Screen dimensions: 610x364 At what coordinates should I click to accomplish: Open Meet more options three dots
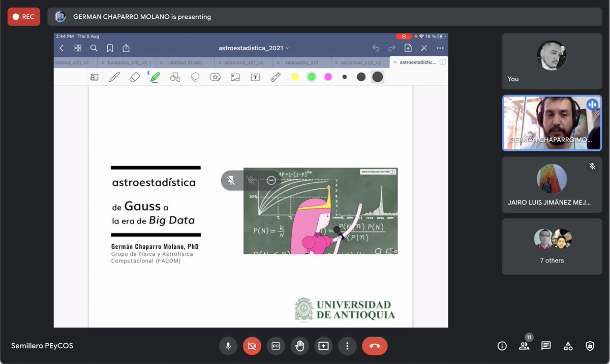pyautogui.click(x=347, y=346)
